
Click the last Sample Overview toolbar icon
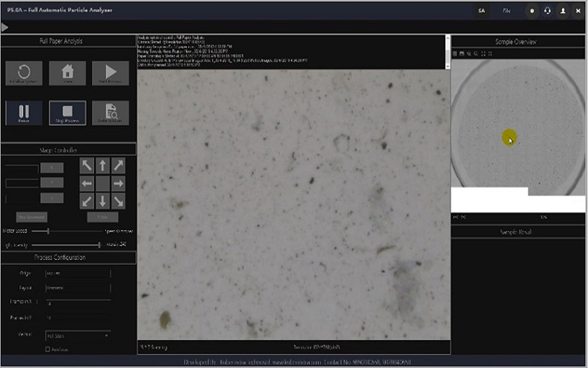490,54
